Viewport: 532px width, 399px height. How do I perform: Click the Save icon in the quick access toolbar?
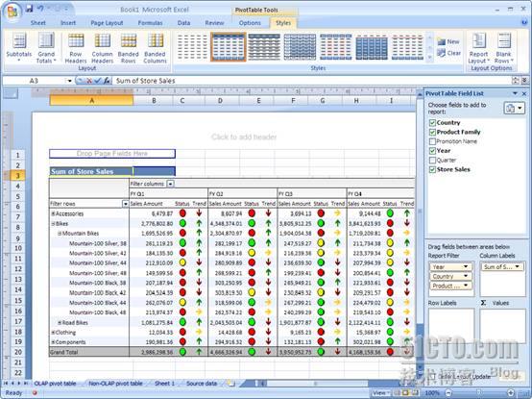click(x=29, y=8)
